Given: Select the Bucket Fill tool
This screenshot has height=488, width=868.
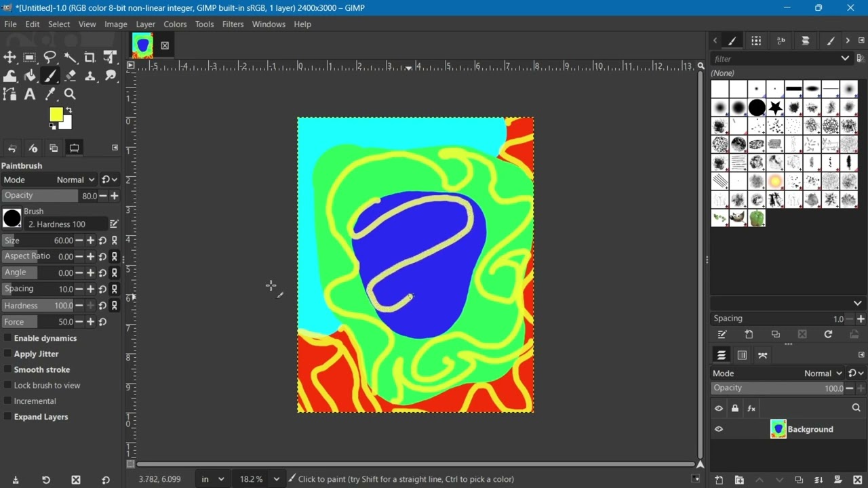Looking at the screenshot, I should pyautogui.click(x=30, y=76).
